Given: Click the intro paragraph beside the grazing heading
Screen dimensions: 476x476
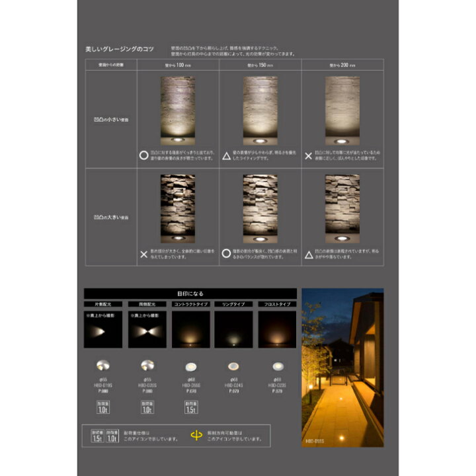Looking at the screenshot, I should coord(233,51).
